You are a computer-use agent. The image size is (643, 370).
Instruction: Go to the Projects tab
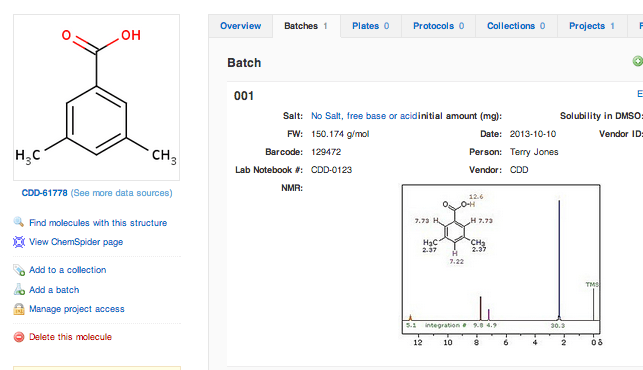[592, 26]
